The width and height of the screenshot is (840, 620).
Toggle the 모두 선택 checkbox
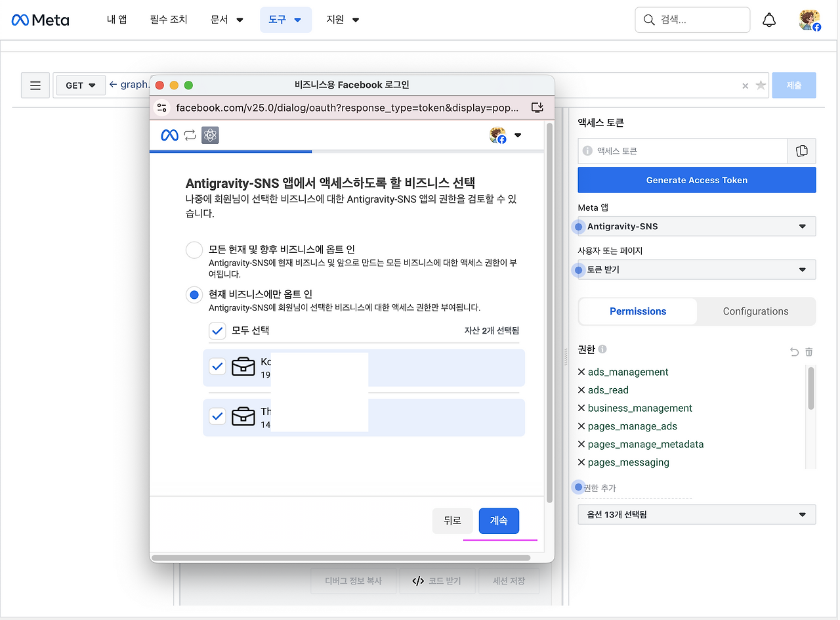[217, 330]
